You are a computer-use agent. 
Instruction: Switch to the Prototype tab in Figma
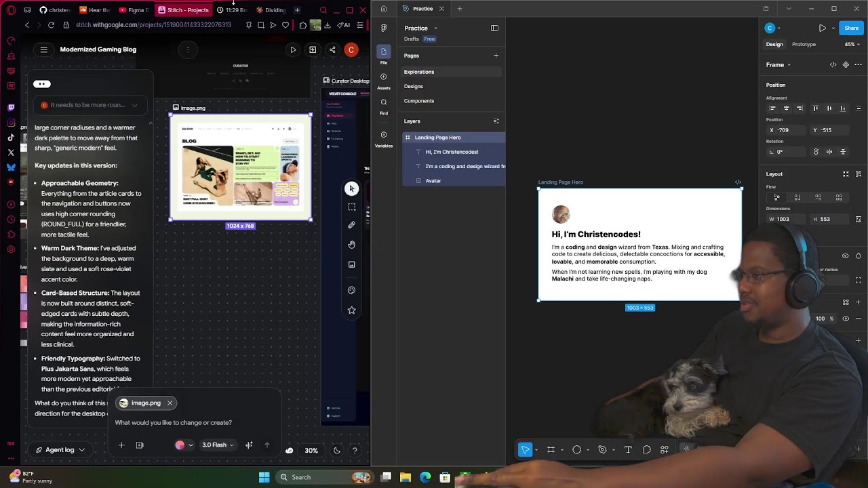804,45
